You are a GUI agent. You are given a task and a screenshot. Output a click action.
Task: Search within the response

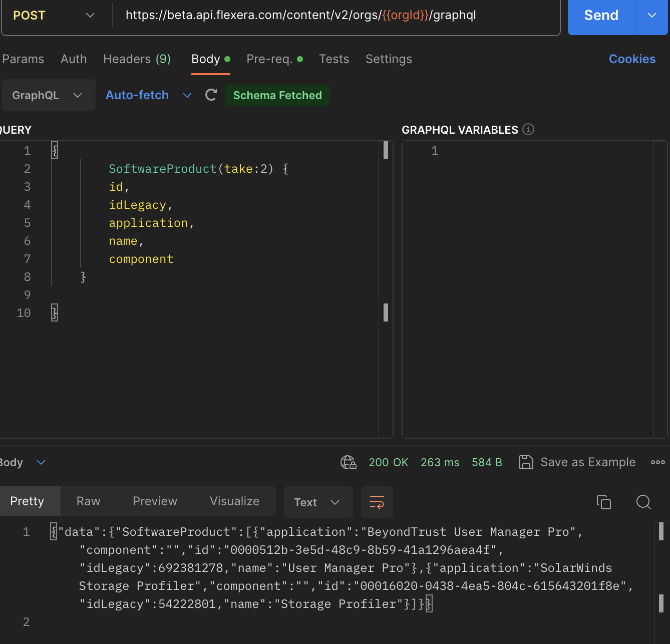coord(643,502)
